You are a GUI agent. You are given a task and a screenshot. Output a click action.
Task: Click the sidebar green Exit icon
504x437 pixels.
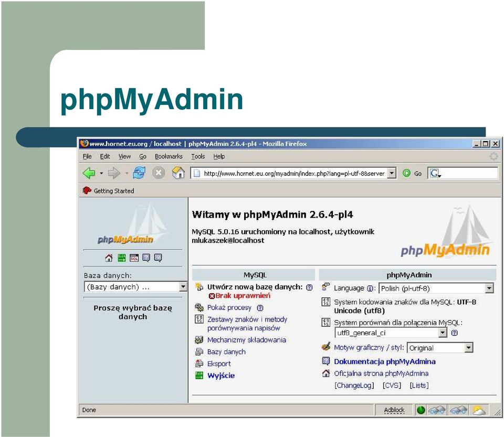pos(121,258)
